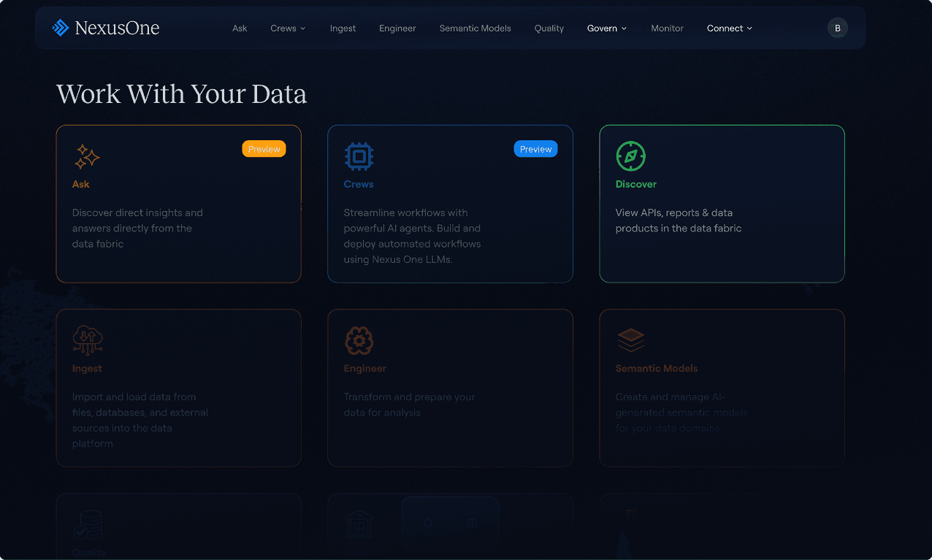Click the Quality database checkmark icon

tap(86, 523)
